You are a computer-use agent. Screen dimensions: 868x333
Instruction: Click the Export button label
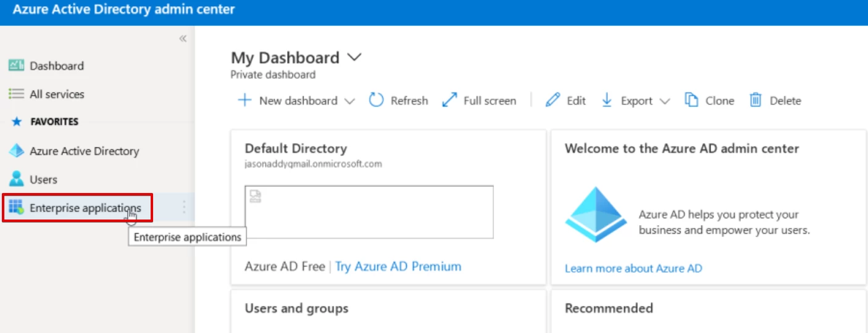pyautogui.click(x=636, y=101)
